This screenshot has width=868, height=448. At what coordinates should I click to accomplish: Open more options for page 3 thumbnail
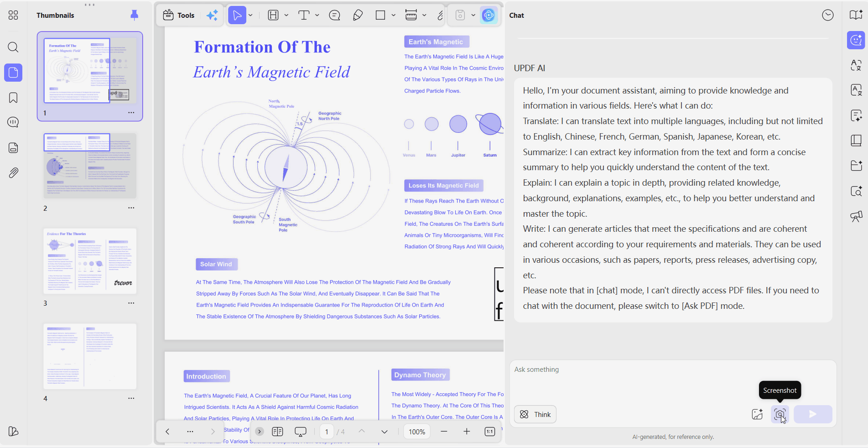(x=131, y=303)
